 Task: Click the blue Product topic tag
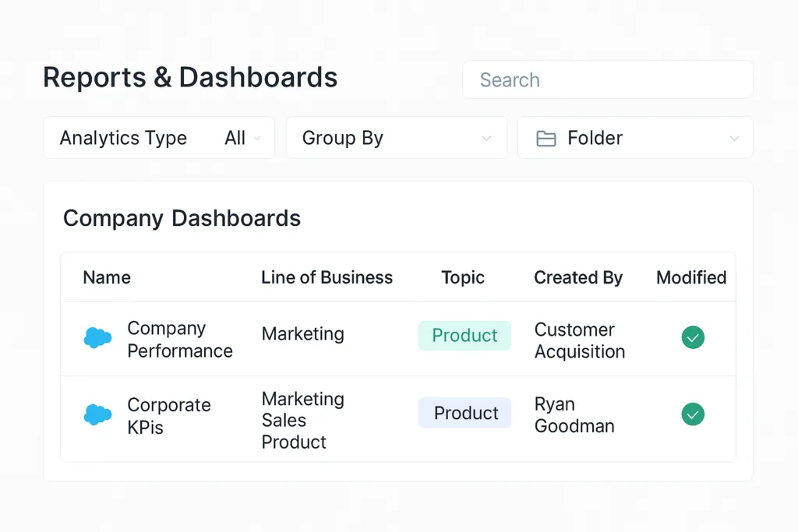click(x=465, y=413)
